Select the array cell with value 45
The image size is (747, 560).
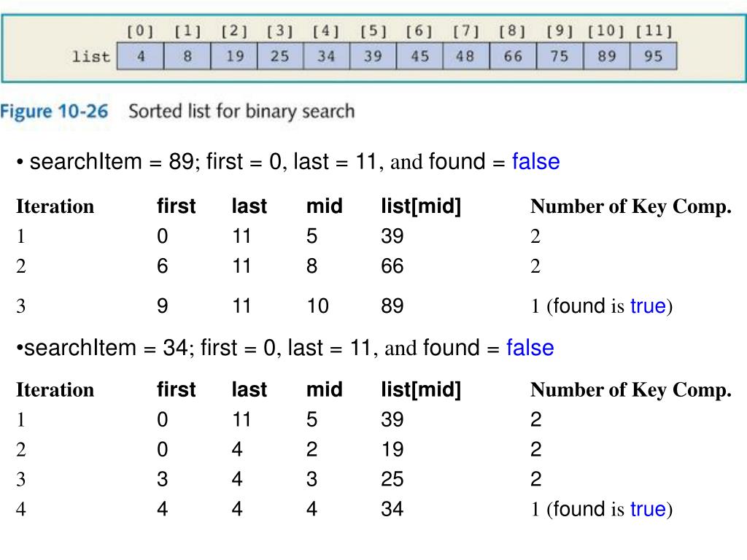[419, 56]
